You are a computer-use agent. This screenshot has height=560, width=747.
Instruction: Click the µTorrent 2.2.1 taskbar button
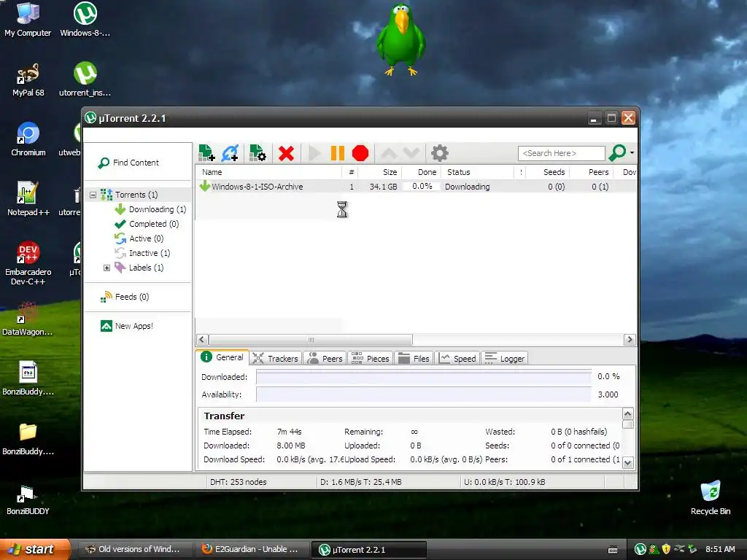[x=368, y=550]
